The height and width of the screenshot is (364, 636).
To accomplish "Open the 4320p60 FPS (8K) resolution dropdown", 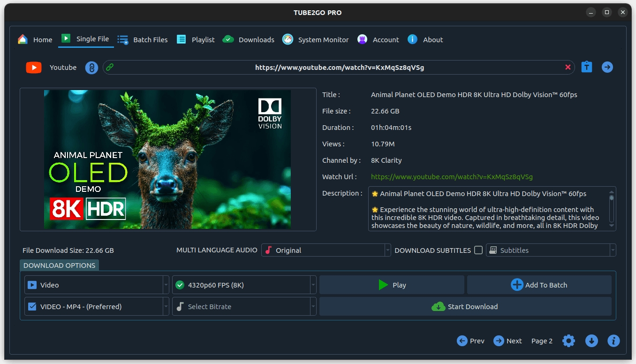I will [x=244, y=285].
